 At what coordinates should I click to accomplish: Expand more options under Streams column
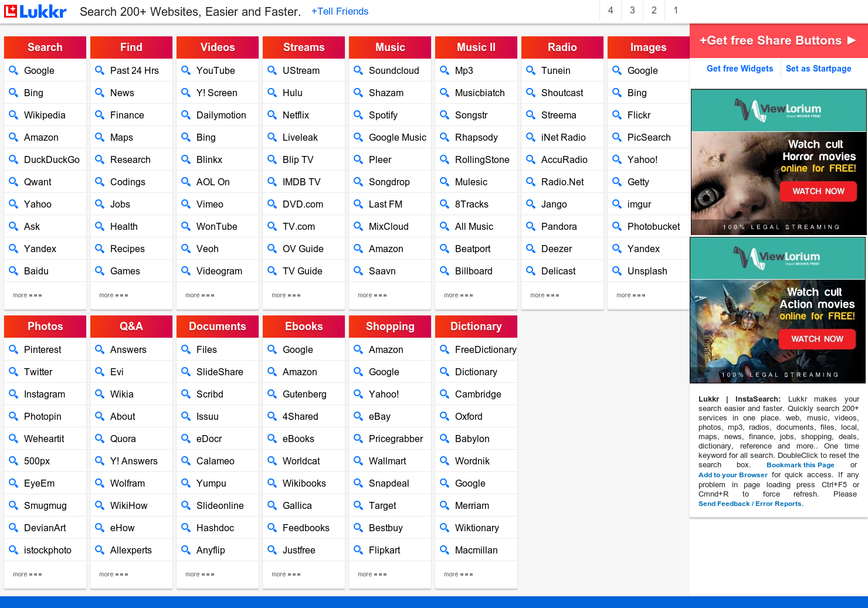point(286,295)
